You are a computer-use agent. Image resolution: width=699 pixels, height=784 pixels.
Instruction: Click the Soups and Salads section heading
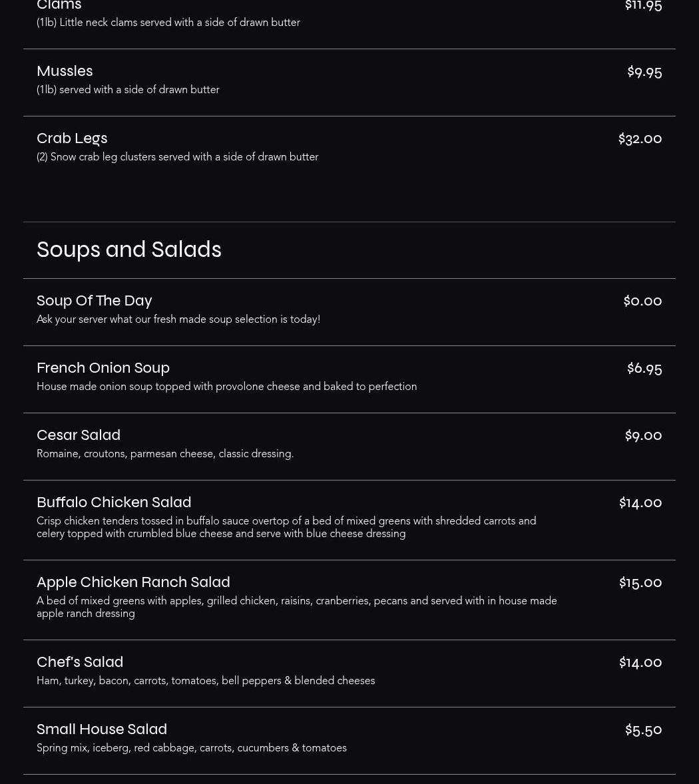coord(129,250)
